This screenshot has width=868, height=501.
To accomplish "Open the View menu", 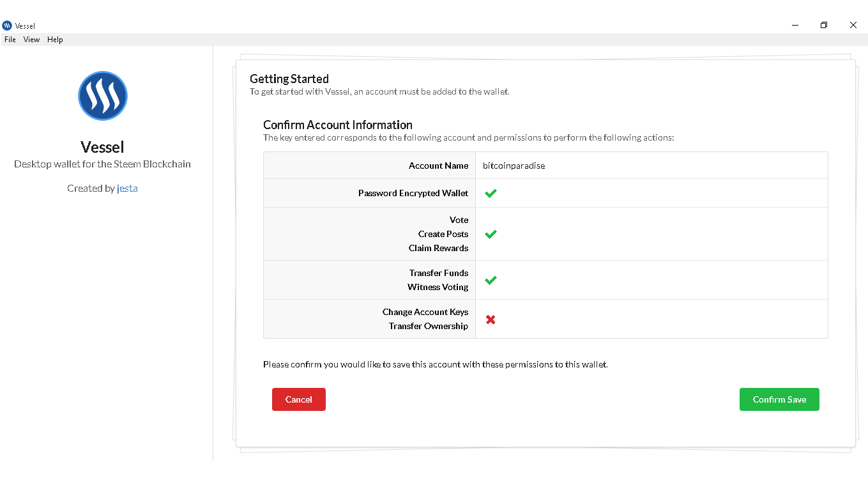I will tap(31, 40).
